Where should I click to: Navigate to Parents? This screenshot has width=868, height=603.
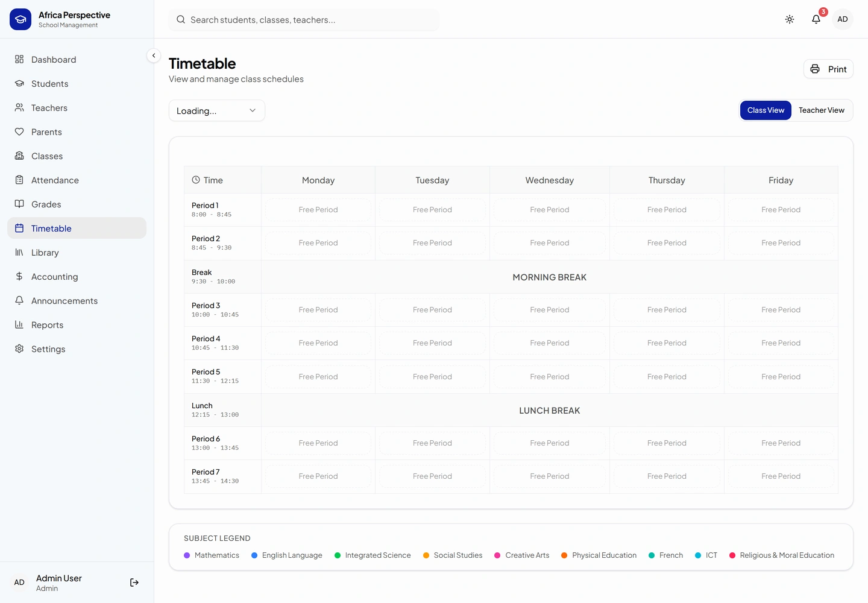(77, 131)
